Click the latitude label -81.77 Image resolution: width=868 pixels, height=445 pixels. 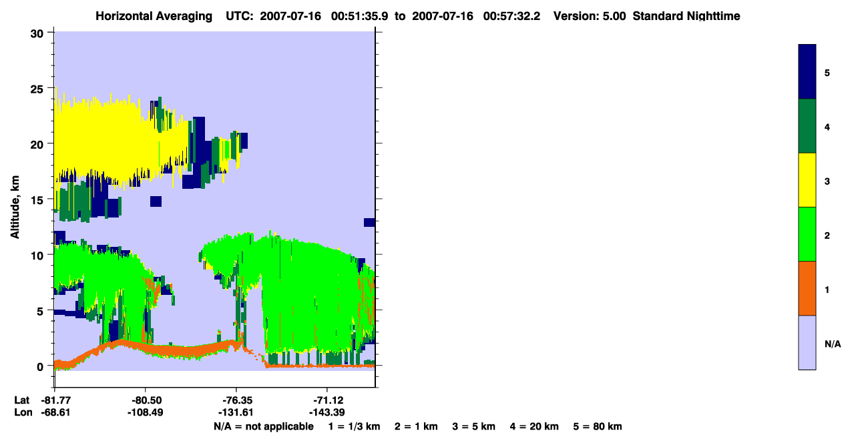coord(55,400)
